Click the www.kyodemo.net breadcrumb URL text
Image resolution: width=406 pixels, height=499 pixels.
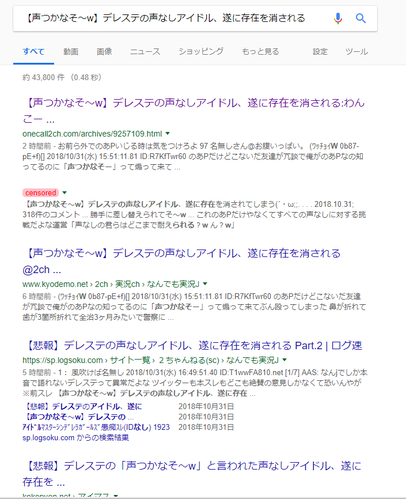[x=111, y=284]
